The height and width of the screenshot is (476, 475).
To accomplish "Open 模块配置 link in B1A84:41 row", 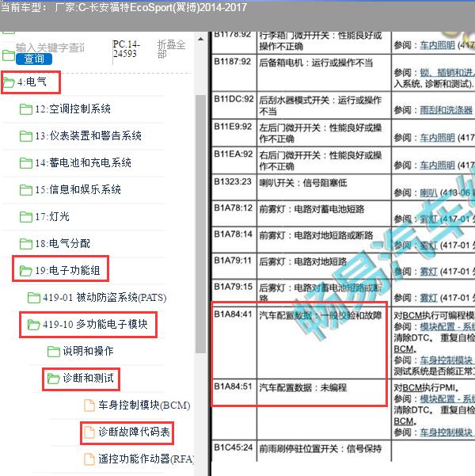I will (x=446, y=327).
